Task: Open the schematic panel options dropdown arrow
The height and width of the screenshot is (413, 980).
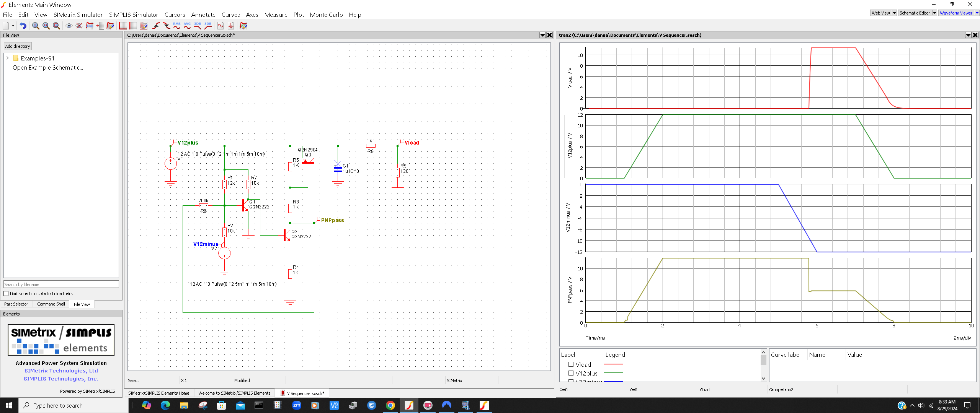Action: coord(542,35)
